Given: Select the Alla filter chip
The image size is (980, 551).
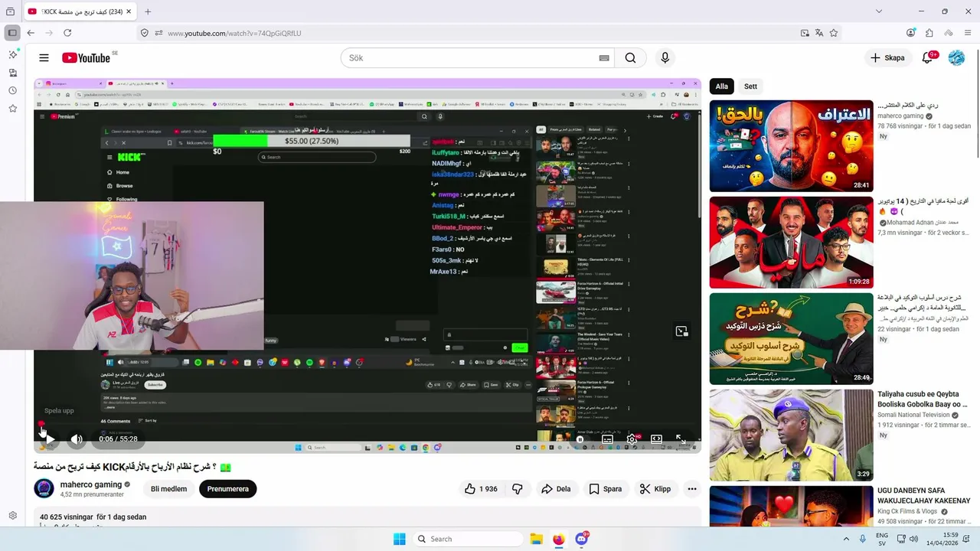Looking at the screenshot, I should (722, 86).
